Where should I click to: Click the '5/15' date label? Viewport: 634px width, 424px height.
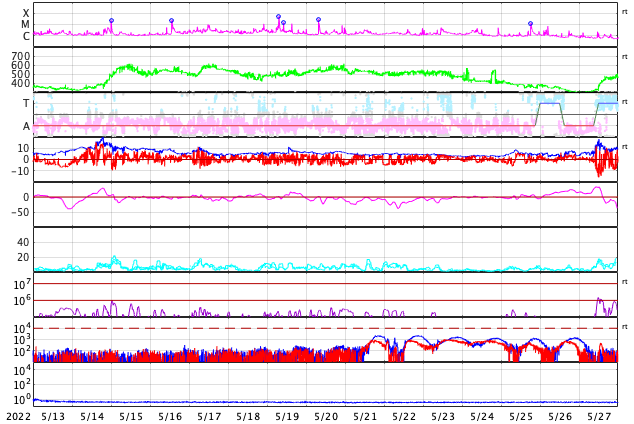131,416
